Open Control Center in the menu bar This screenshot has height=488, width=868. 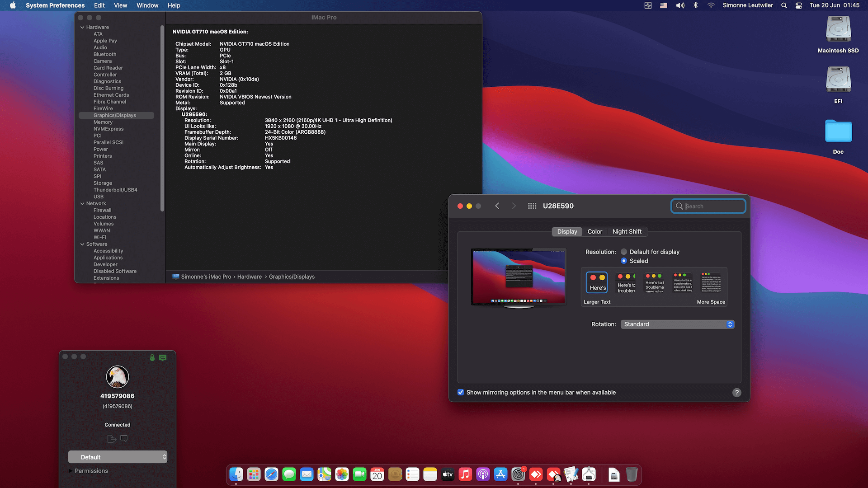[799, 5]
